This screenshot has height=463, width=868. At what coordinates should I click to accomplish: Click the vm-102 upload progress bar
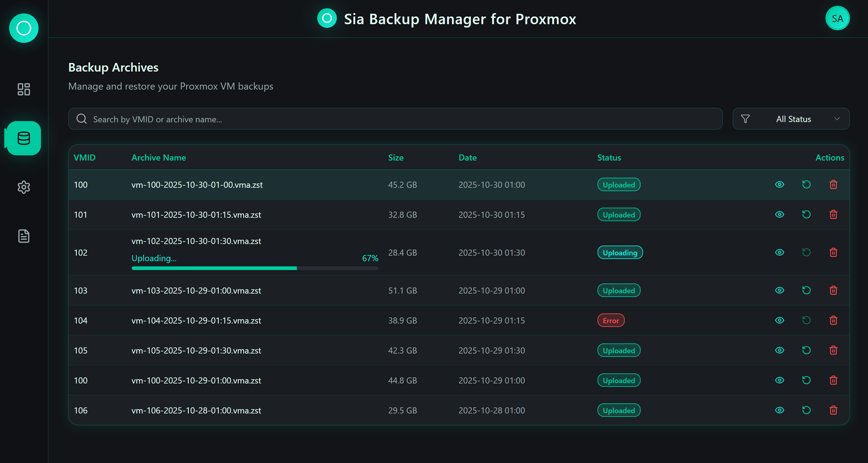pos(255,269)
